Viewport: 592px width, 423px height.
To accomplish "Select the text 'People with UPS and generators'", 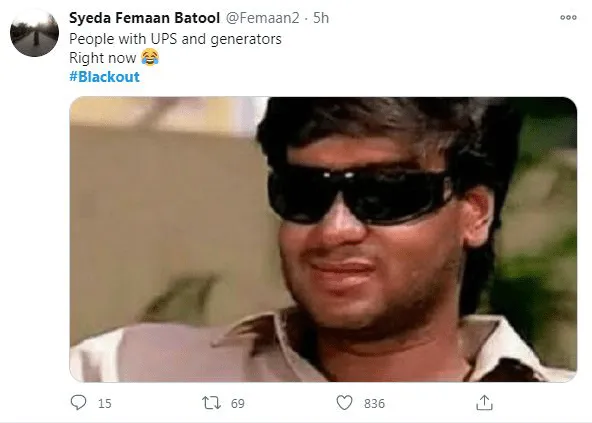I will point(175,39).
